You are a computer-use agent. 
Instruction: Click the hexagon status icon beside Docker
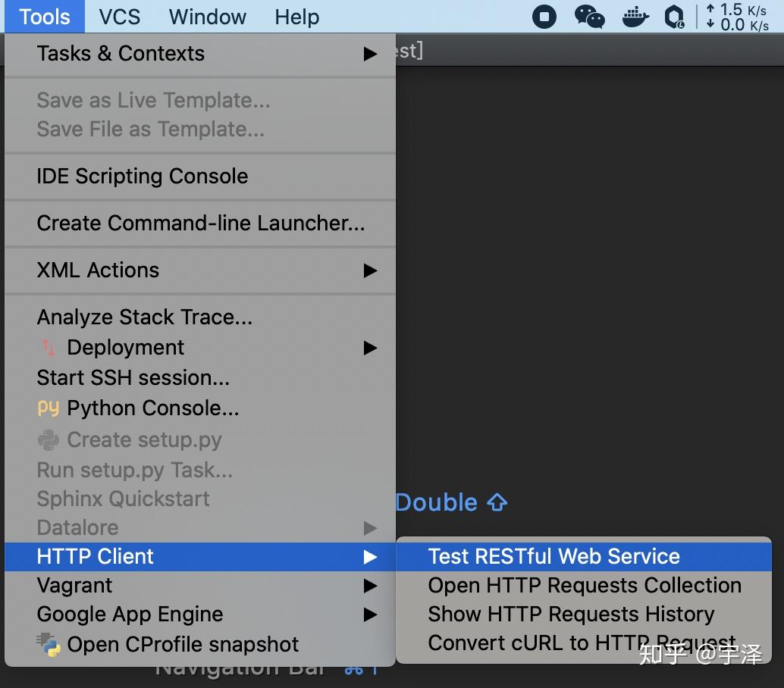coord(674,17)
